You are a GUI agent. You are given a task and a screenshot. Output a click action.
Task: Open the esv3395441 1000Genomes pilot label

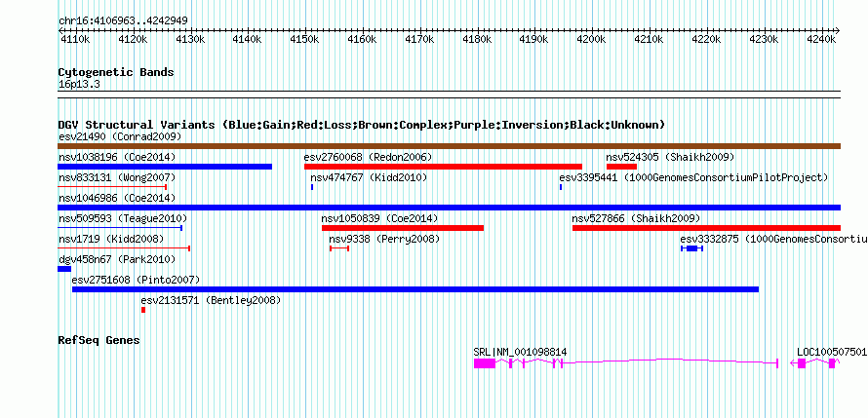[x=693, y=178]
